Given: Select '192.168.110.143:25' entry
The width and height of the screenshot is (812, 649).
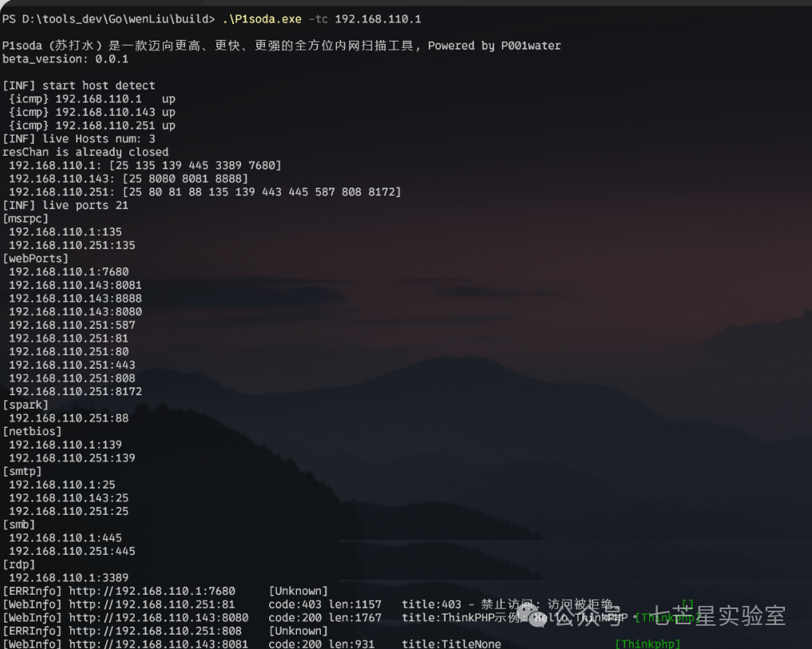Looking at the screenshot, I should (69, 498).
